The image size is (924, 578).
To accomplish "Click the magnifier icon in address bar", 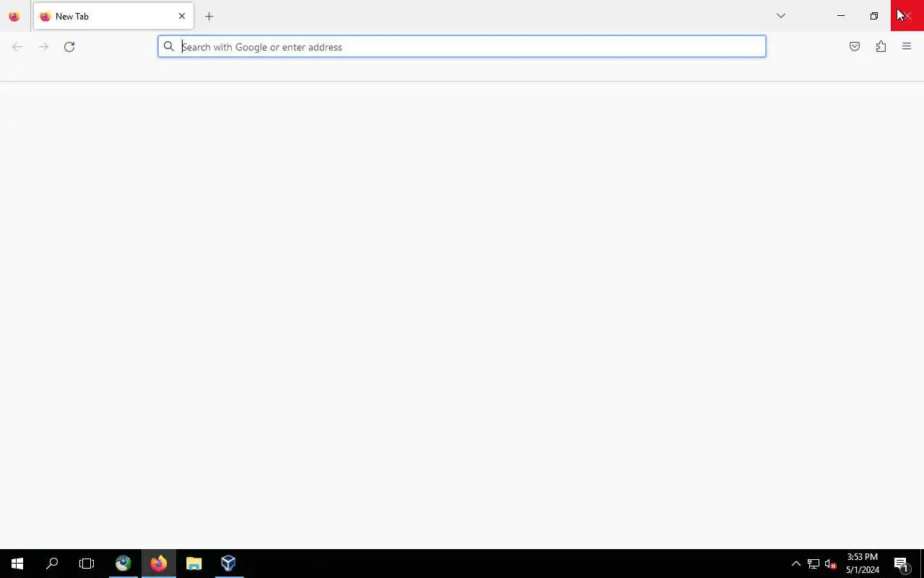I will coord(169,47).
